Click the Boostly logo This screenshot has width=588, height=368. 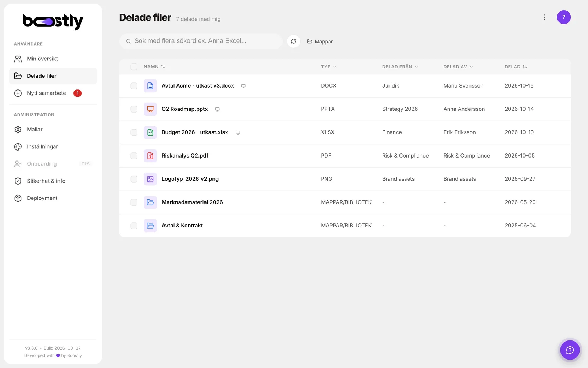(x=53, y=22)
